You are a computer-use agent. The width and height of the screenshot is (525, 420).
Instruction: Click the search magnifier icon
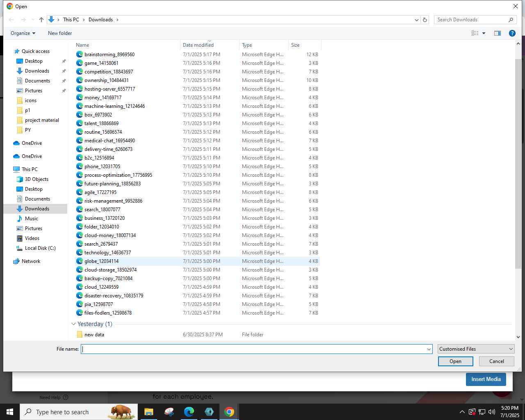[x=511, y=20]
